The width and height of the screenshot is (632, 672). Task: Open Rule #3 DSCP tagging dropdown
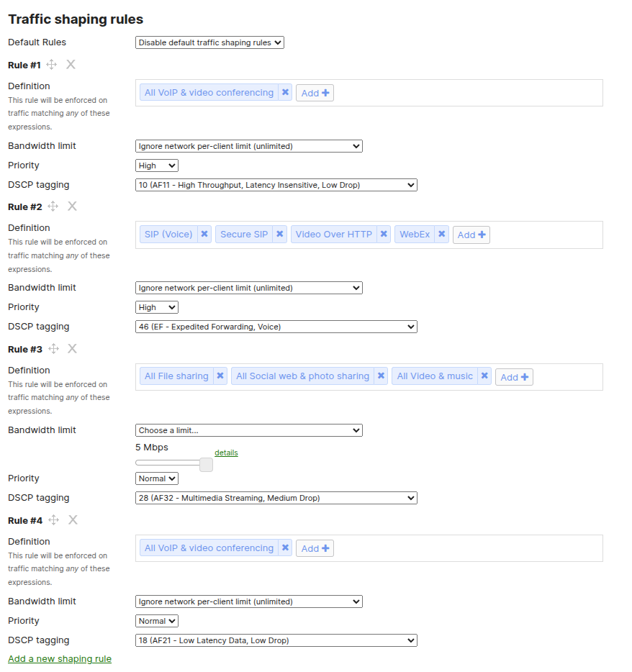pos(276,498)
